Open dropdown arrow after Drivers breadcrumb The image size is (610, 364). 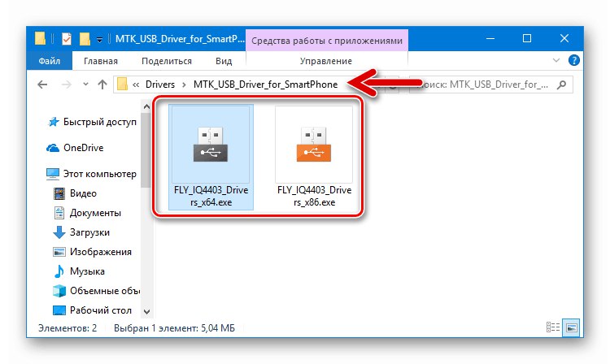click(184, 84)
